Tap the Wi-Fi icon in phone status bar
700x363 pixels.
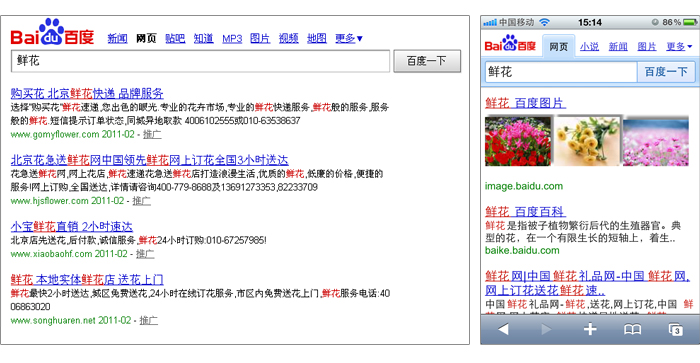544,22
